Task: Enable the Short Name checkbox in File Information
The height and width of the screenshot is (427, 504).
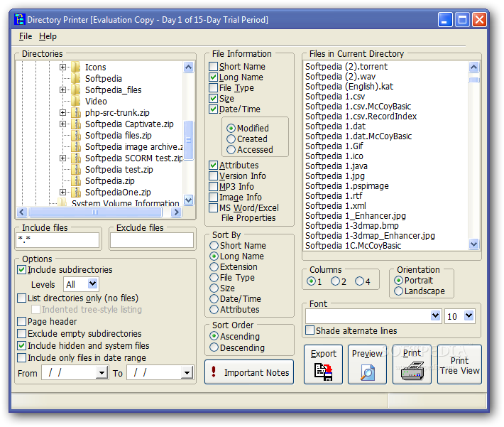Action: tap(213, 66)
